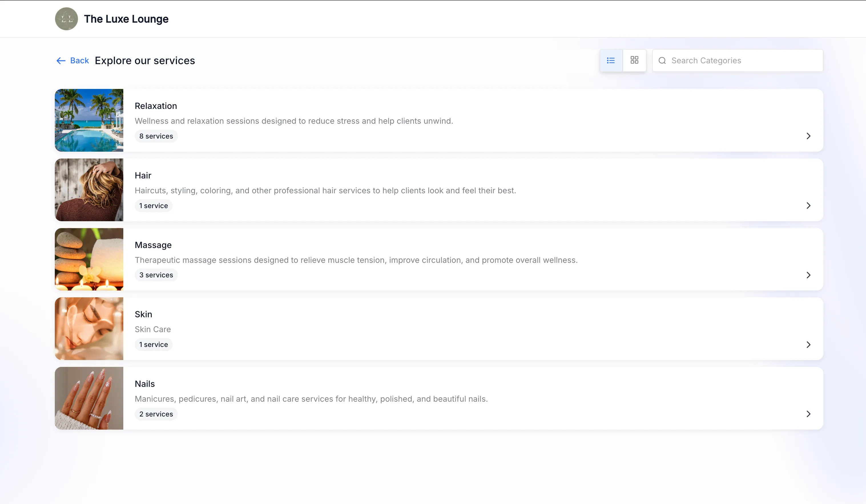Open the Skin facial thumbnail

pos(89,329)
